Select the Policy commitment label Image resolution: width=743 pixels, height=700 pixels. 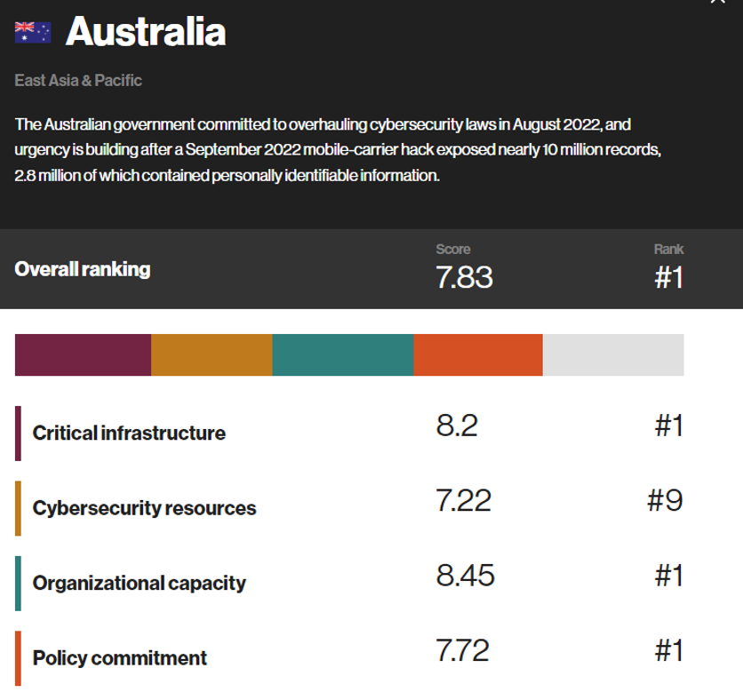(x=119, y=657)
